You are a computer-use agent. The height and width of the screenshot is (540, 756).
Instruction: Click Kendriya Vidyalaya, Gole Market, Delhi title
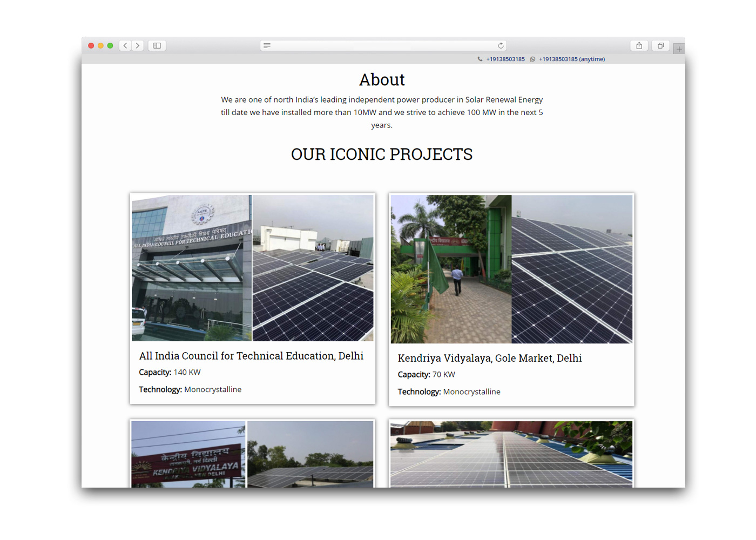pos(490,358)
